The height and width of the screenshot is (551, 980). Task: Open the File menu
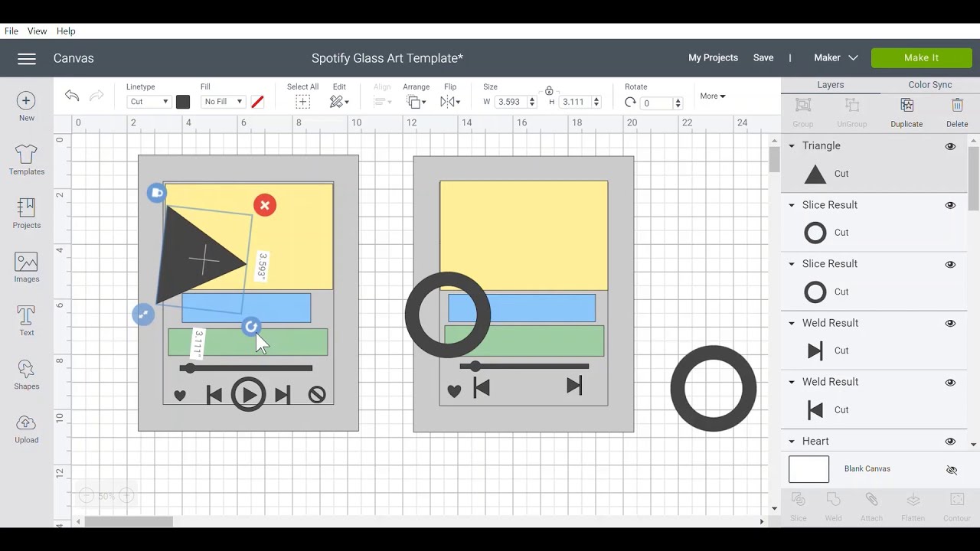point(11,31)
